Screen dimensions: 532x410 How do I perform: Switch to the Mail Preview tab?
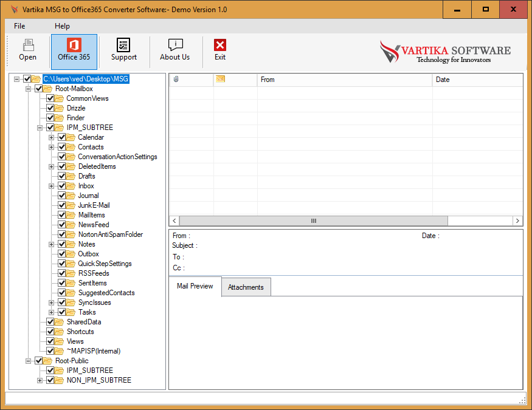tap(195, 286)
